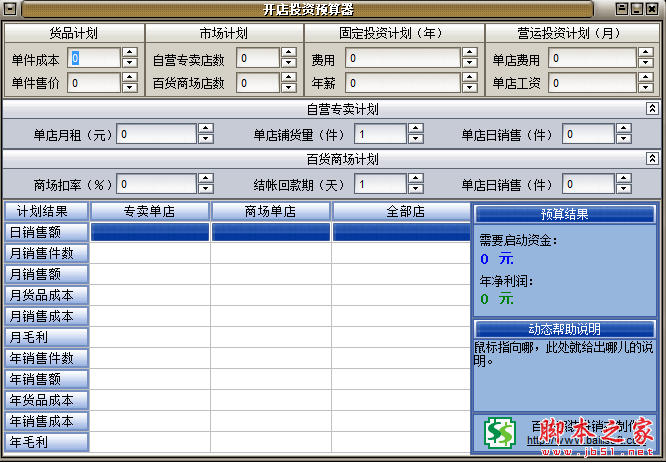Decrease the 单件成本 value with down arrow

tap(130, 63)
